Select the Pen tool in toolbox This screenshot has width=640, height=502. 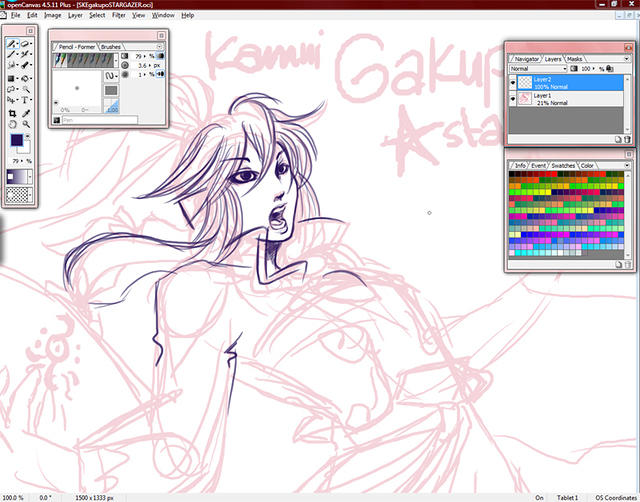[x=11, y=44]
